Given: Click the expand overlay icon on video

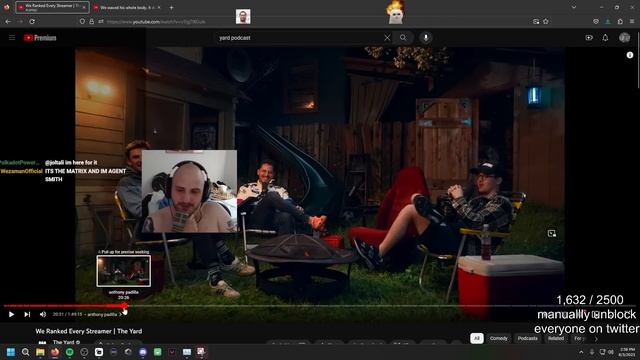Looking at the screenshot, I should (x=552, y=233).
